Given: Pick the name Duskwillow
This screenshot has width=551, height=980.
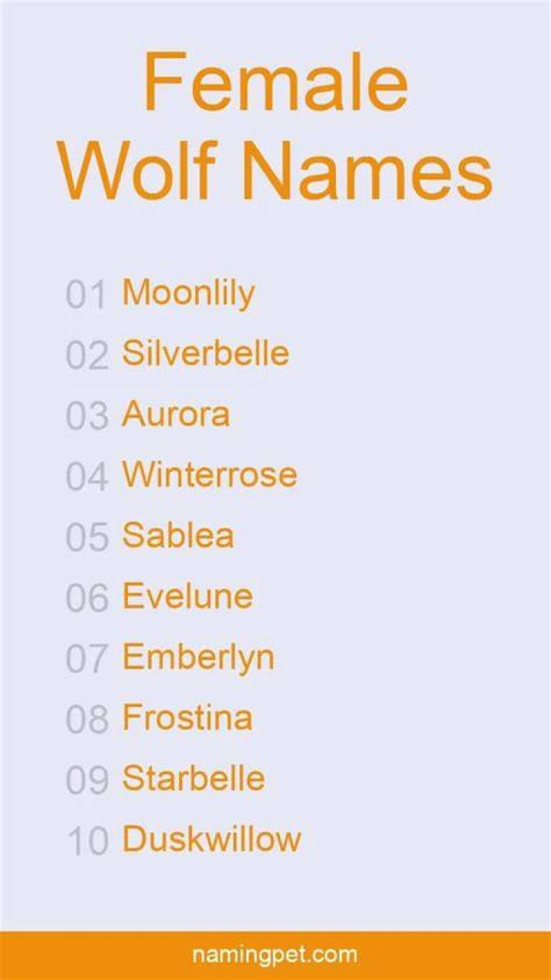Looking at the screenshot, I should (212, 839).
